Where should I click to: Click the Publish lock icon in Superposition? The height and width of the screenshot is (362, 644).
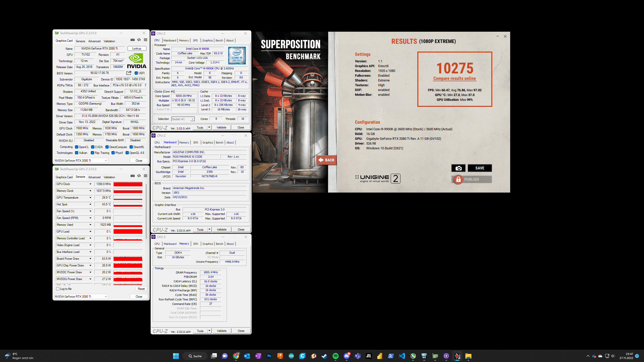click(458, 179)
